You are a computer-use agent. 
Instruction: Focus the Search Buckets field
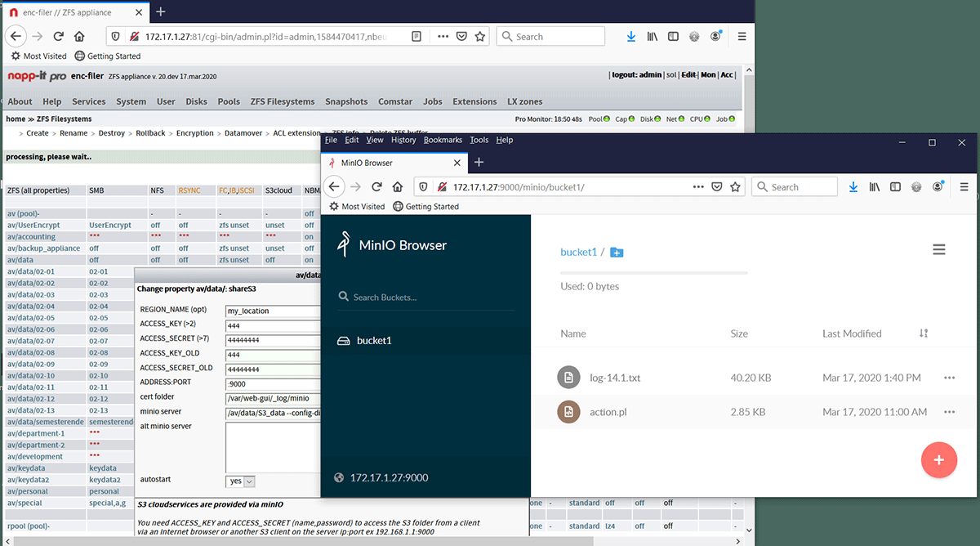(x=425, y=297)
